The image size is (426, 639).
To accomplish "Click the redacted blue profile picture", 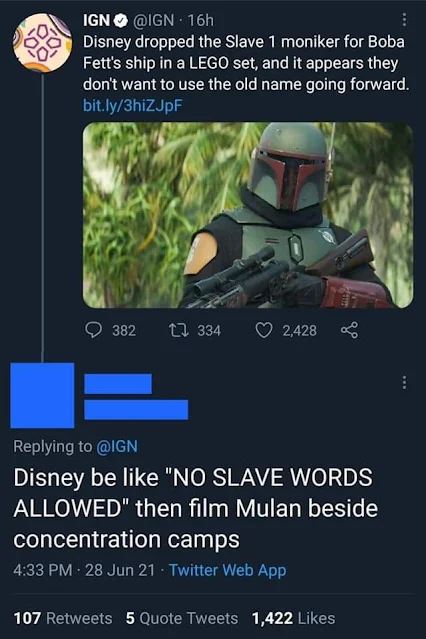I will [x=42, y=395].
